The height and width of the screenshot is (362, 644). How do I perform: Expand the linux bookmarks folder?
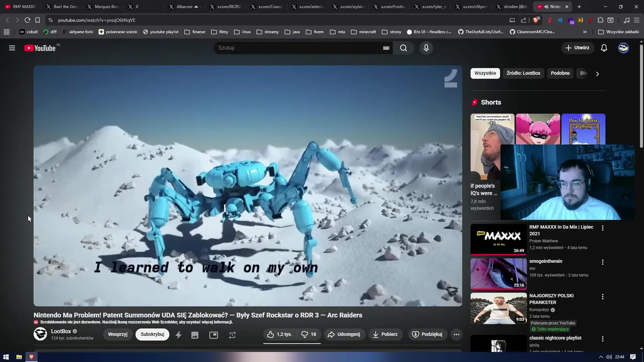242,32
